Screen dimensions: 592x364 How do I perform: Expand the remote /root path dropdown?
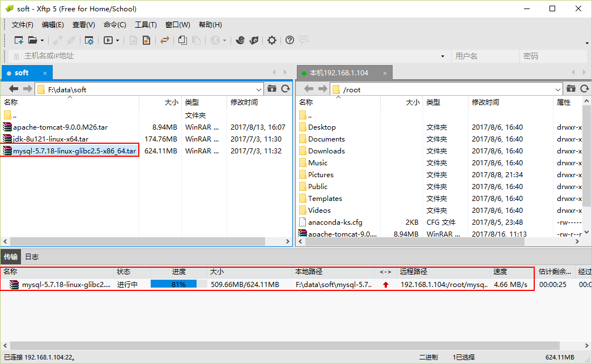pyautogui.click(x=557, y=89)
